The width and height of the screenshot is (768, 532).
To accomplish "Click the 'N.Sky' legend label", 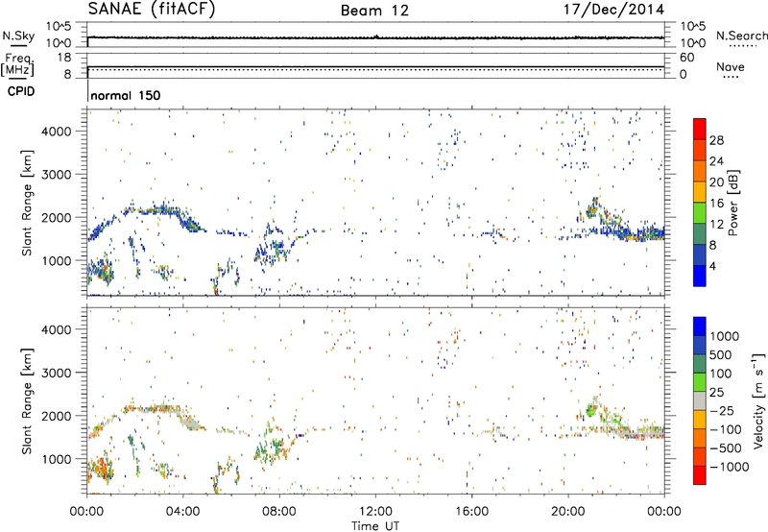I will 18,36.
